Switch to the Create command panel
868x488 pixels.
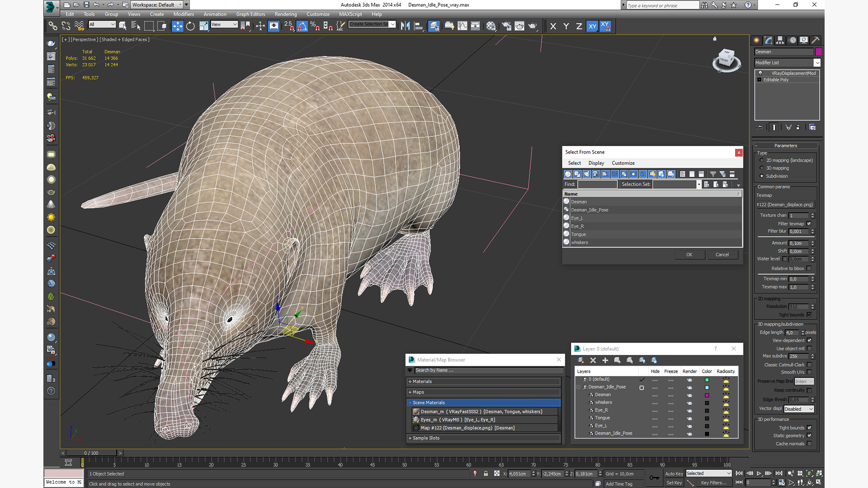pyautogui.click(x=757, y=40)
